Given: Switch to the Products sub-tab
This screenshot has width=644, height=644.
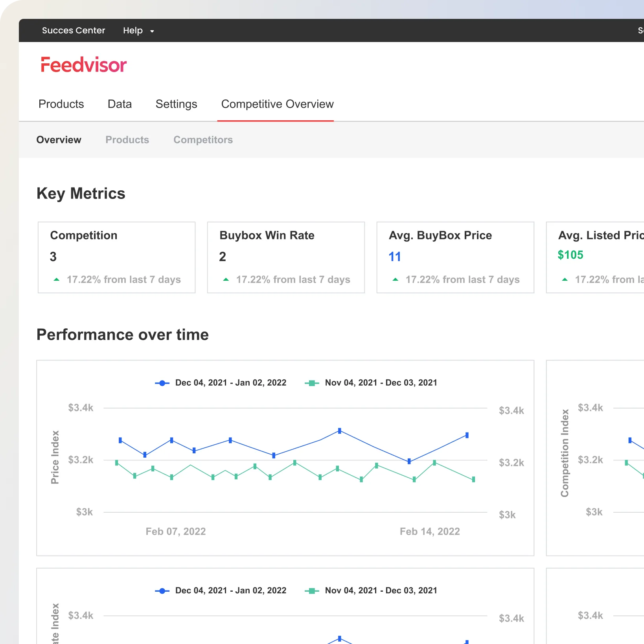Looking at the screenshot, I should point(127,140).
